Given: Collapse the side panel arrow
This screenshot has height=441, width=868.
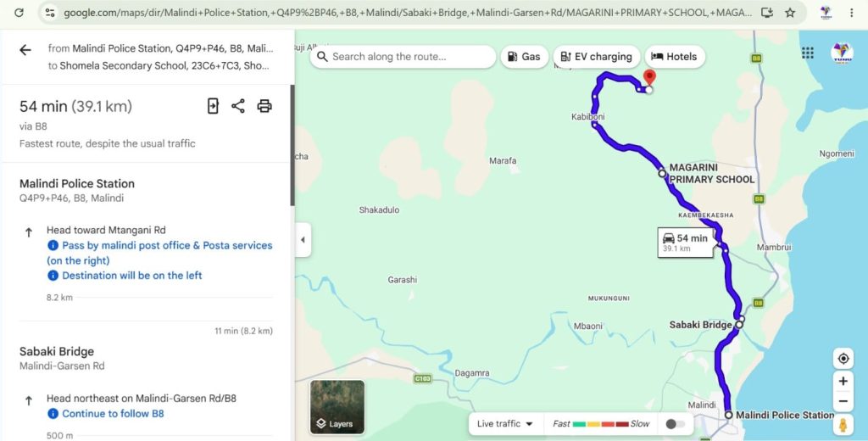Looking at the screenshot, I should (303, 240).
